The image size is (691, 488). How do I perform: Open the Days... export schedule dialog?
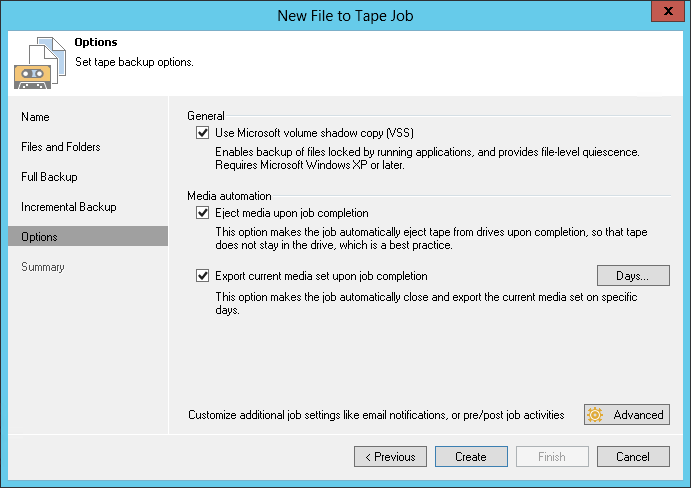[633, 275]
